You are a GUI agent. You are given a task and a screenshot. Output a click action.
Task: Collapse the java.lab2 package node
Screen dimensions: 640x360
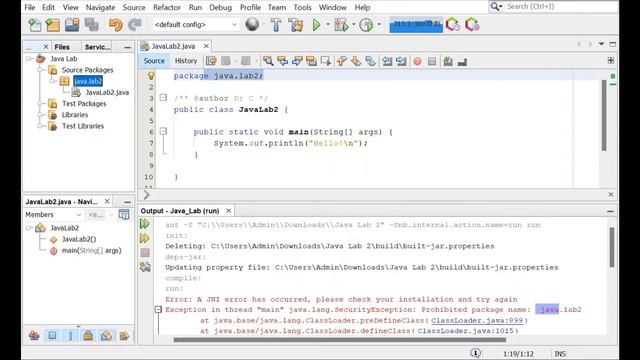click(x=53, y=81)
